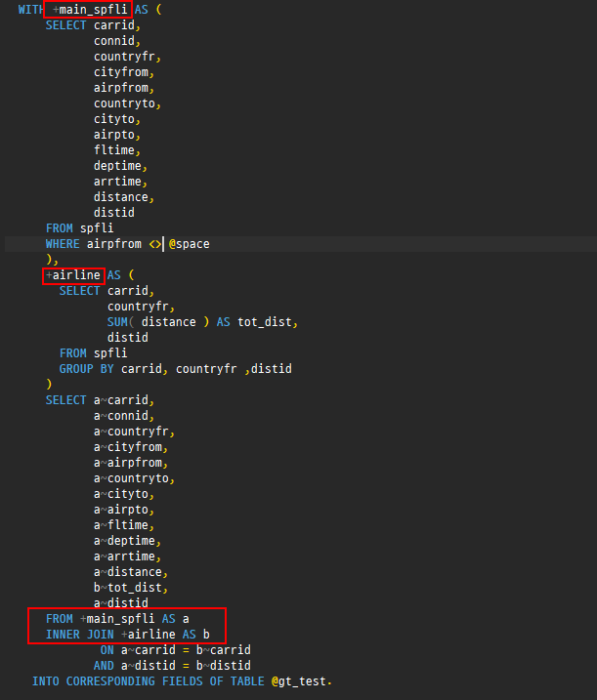Screen dimensions: 597x700
Task: Click 'distance' inside the SUM parentheses
Action: pos(168,322)
